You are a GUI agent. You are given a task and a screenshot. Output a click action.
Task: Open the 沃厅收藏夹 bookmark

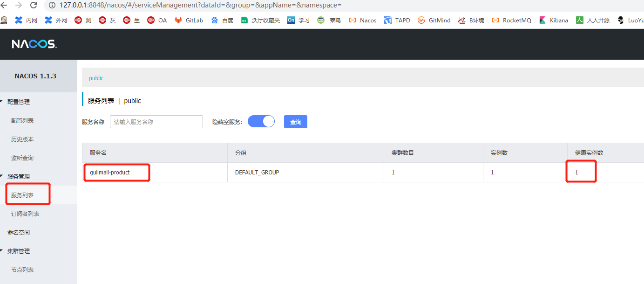(x=260, y=20)
